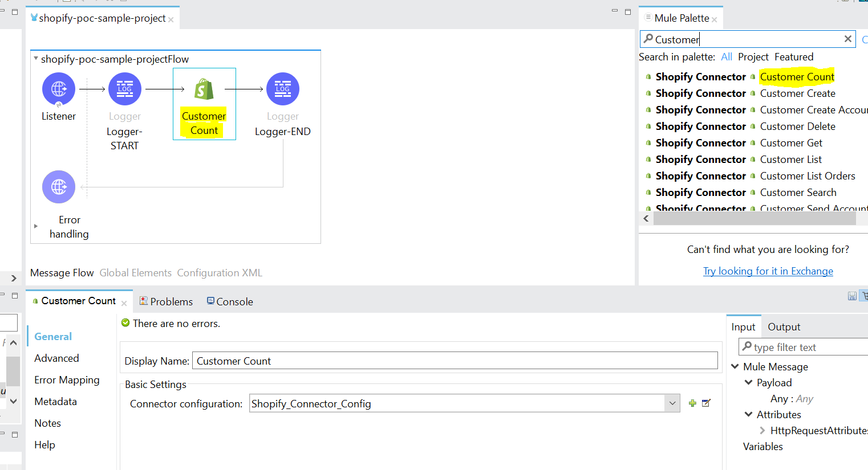This screenshot has height=470, width=868.
Task: Open the Output metadata tab
Action: (x=784, y=327)
